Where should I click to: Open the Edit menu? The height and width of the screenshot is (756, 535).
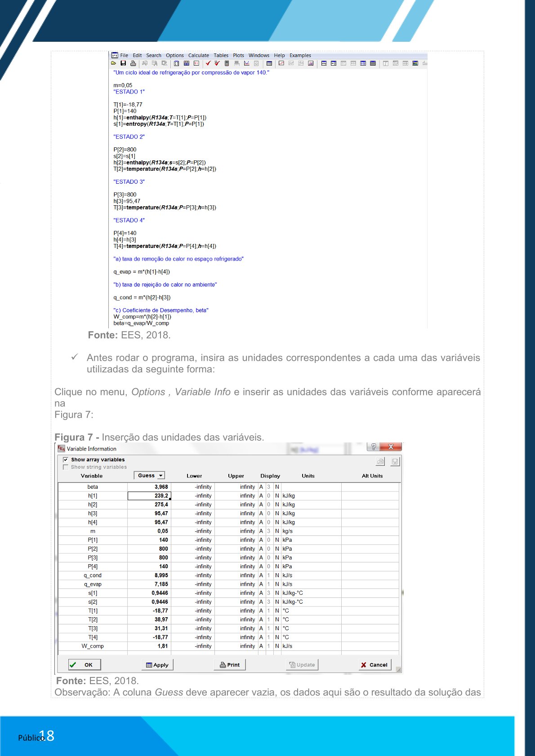coord(137,55)
